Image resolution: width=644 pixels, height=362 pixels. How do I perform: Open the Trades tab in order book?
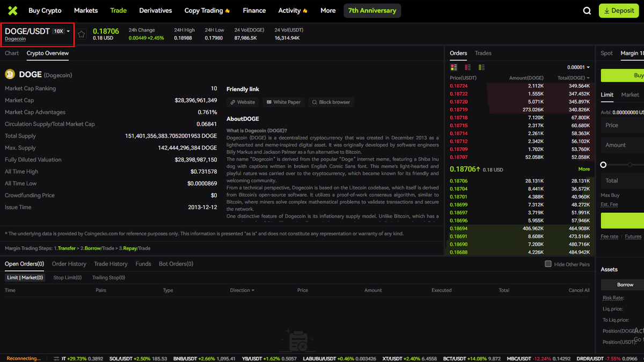pyautogui.click(x=483, y=53)
